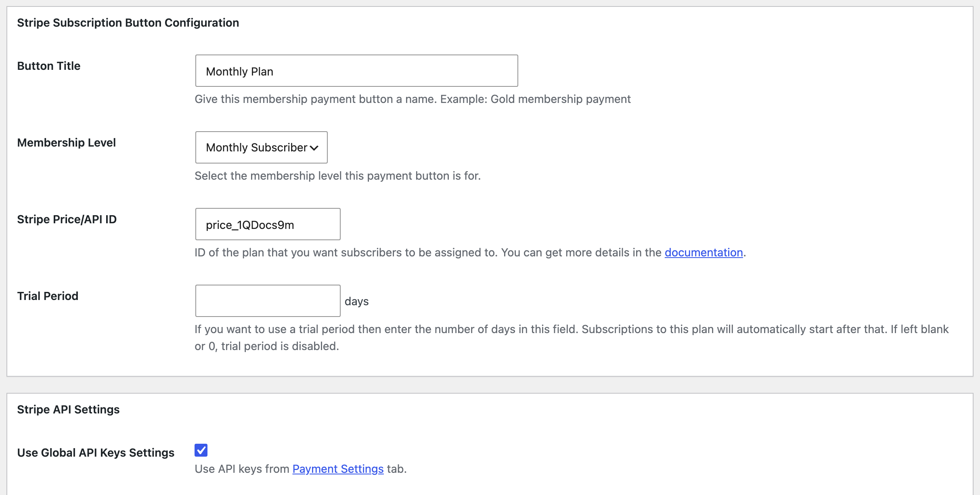Click the 'Stripe Price/API ID' label
The image size is (980, 495).
(x=67, y=219)
